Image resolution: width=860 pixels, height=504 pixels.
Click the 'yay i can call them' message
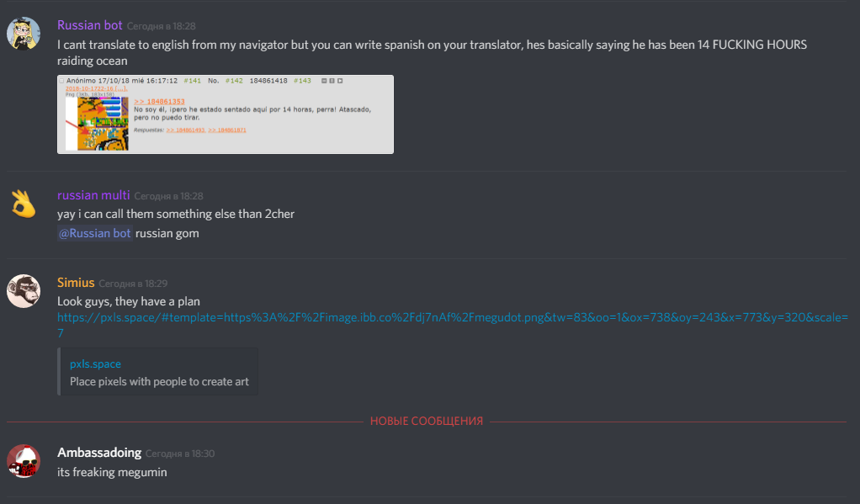(x=176, y=214)
